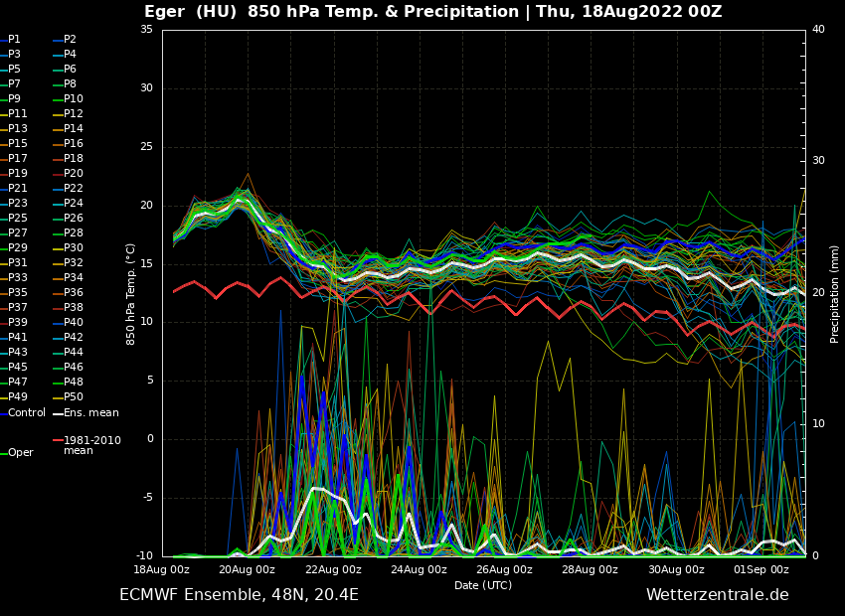Click the Oper legend entry

20,452
